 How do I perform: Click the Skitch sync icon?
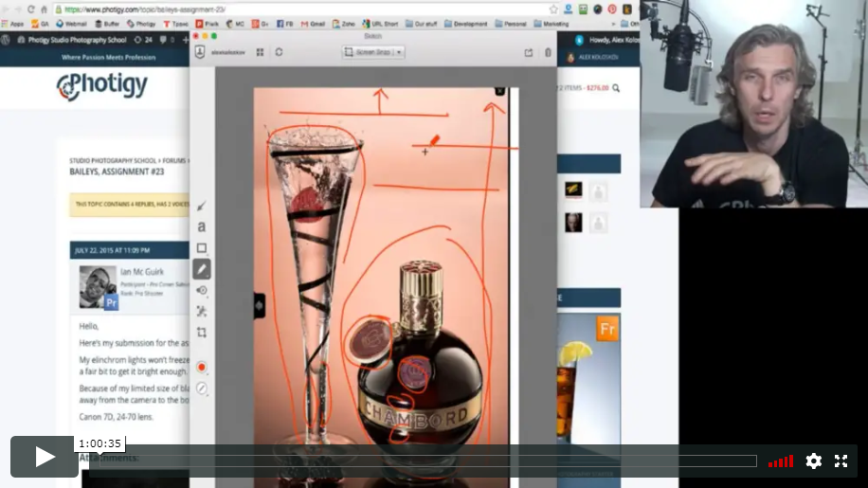[279, 52]
